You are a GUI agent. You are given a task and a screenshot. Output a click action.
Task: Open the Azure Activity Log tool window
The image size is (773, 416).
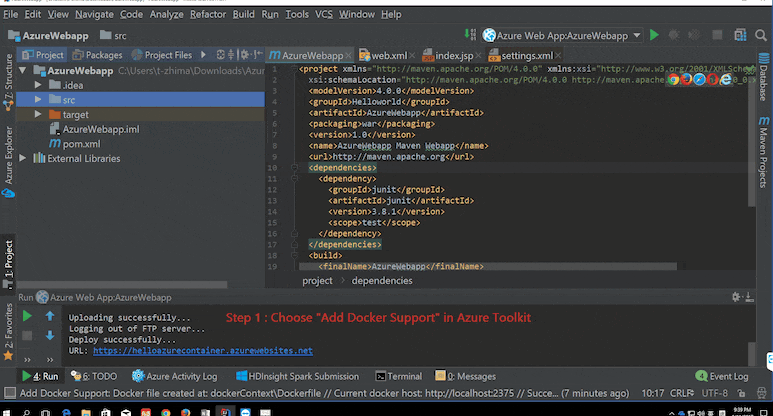click(175, 376)
